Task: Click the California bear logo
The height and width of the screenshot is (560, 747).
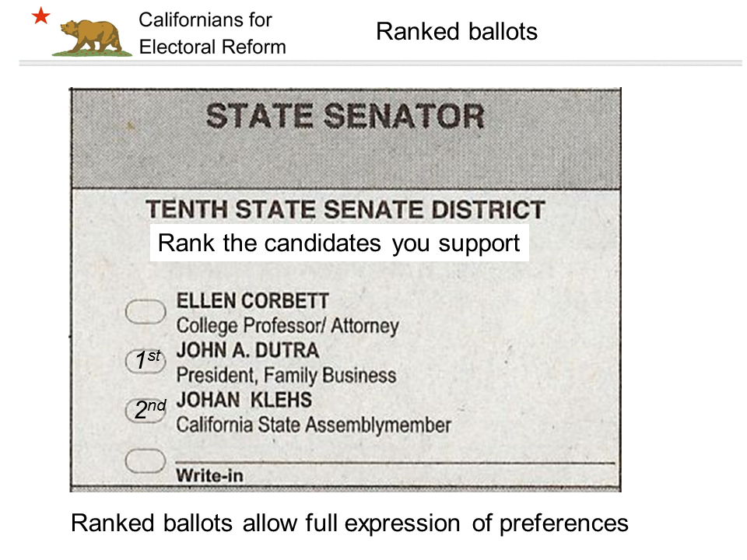Action: tap(92, 38)
